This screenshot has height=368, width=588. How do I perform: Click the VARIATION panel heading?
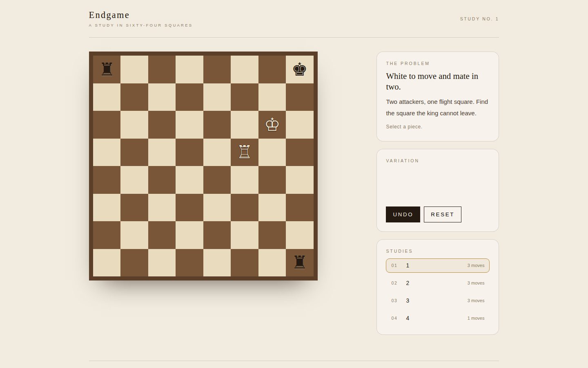click(403, 161)
